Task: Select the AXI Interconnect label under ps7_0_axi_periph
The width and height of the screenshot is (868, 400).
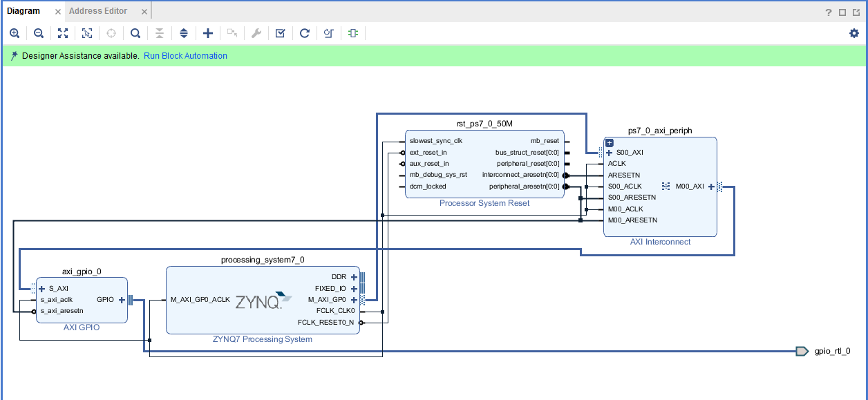Action: coord(660,242)
